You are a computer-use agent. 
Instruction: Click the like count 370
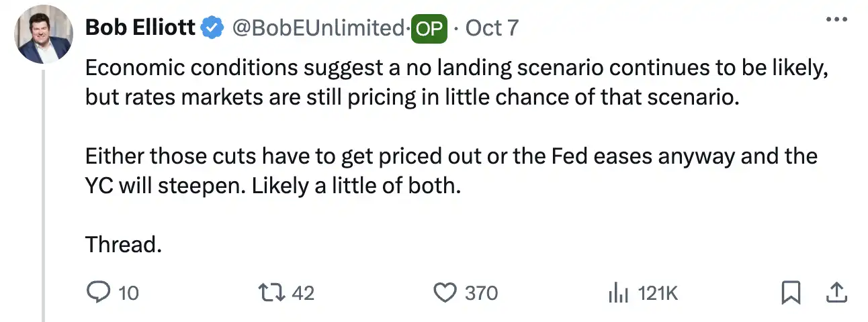[481, 293]
